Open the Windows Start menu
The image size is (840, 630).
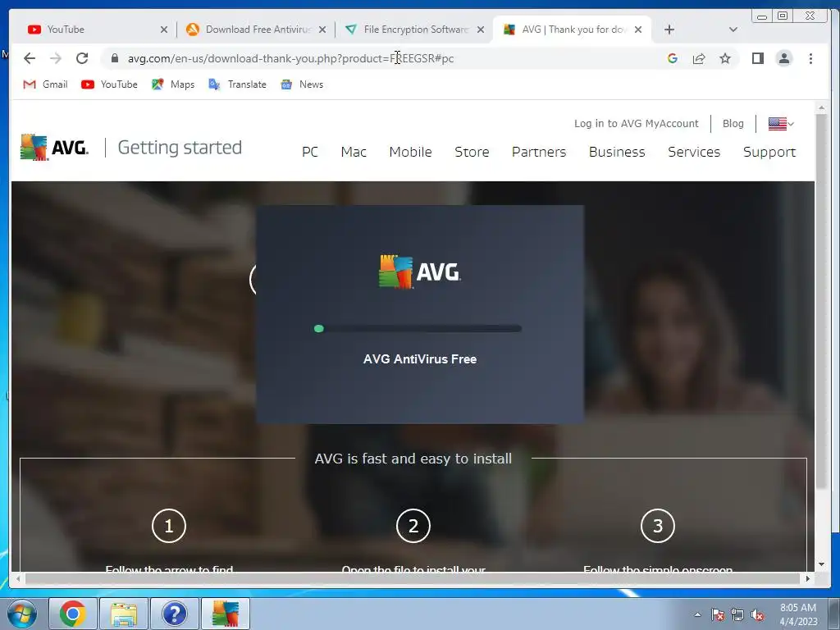(21, 614)
